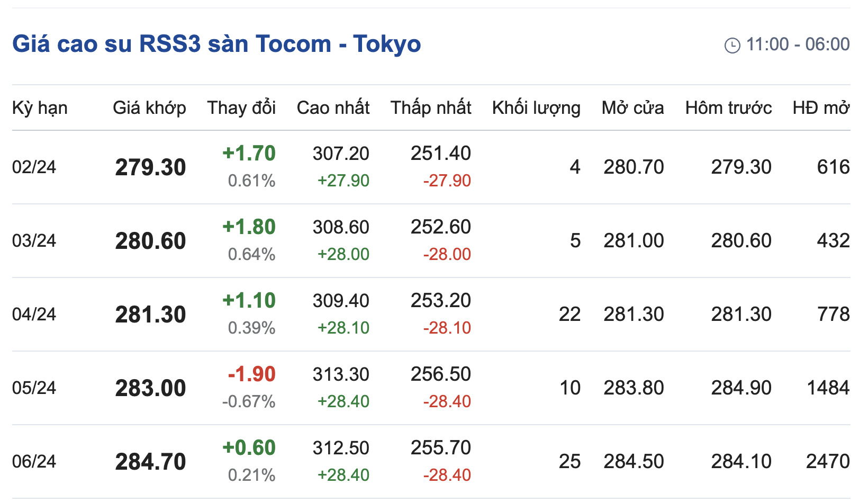The image size is (868, 502).
Task: Select the 03/24 contract term
Action: [x=34, y=241]
